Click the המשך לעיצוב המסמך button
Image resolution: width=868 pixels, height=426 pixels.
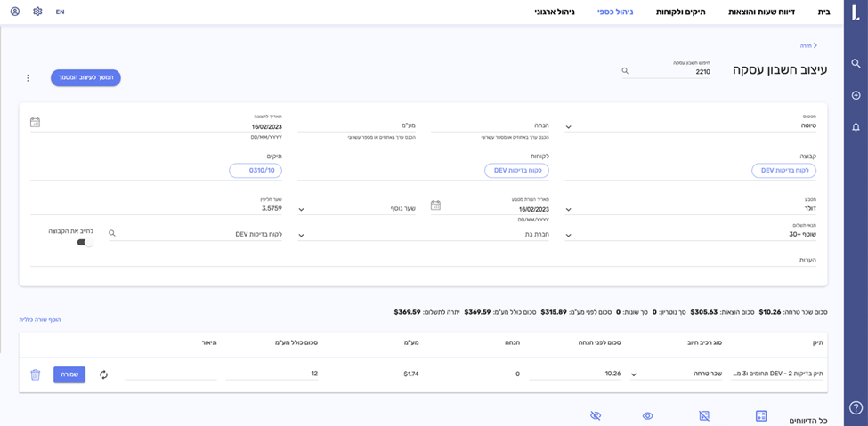[85, 78]
